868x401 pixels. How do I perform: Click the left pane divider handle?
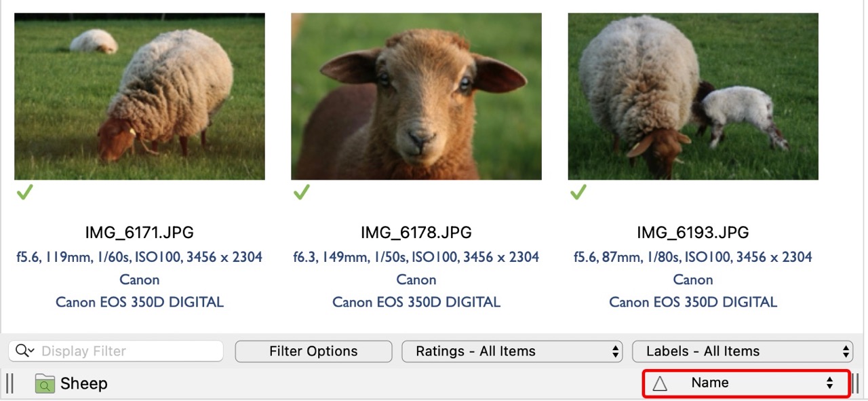tap(9, 383)
